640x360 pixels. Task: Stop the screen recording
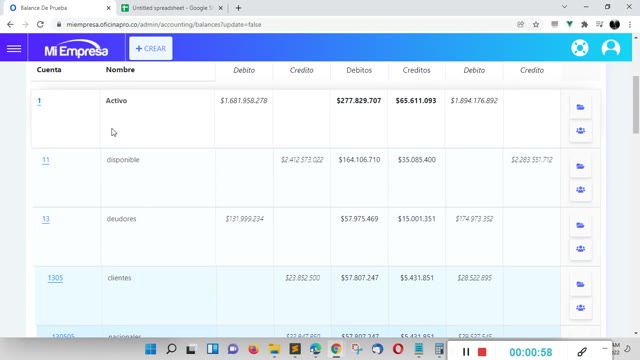coord(482,352)
